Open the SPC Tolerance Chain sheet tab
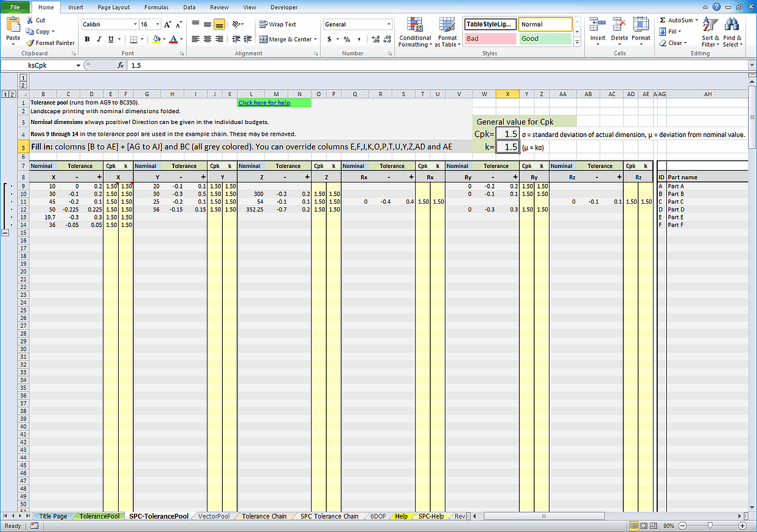The image size is (757, 532). click(x=329, y=516)
